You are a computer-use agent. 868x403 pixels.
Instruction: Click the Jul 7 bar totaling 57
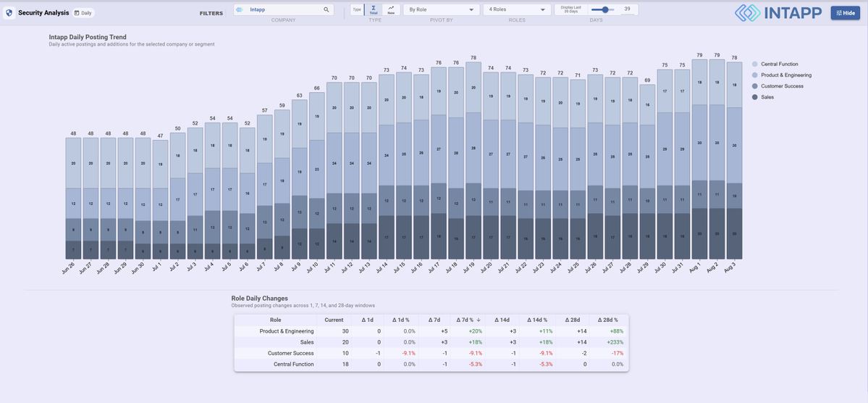[x=265, y=187]
